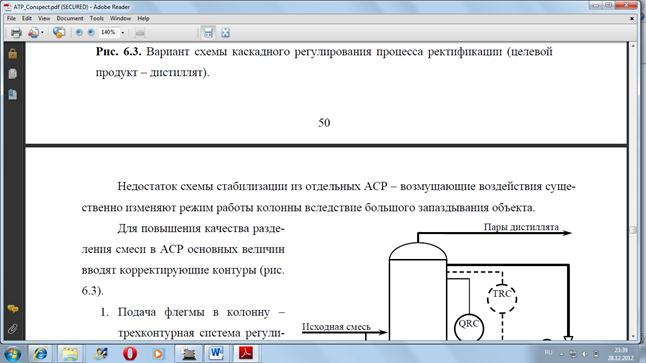Open the Help menu

(x=143, y=19)
